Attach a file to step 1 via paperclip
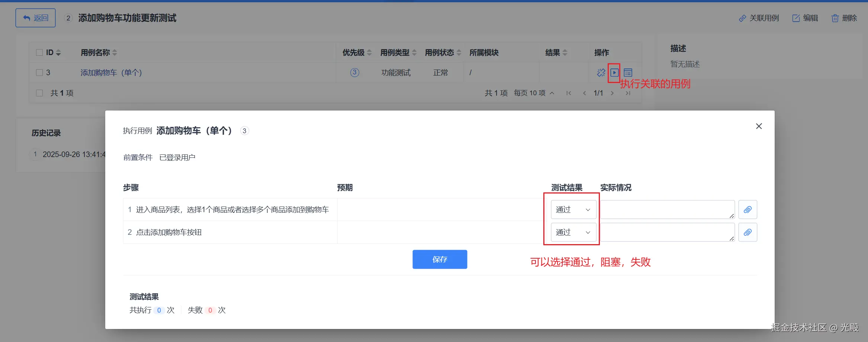Screen dimensions: 868x342 click(x=748, y=210)
